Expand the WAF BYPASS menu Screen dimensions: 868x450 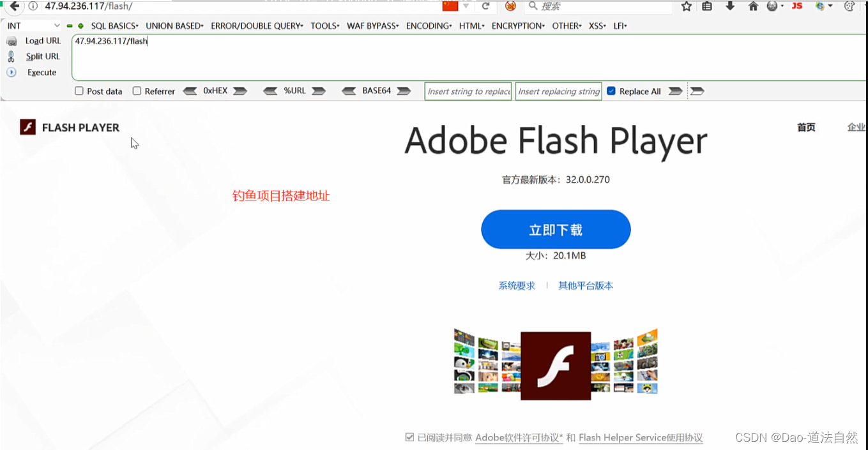click(x=373, y=26)
